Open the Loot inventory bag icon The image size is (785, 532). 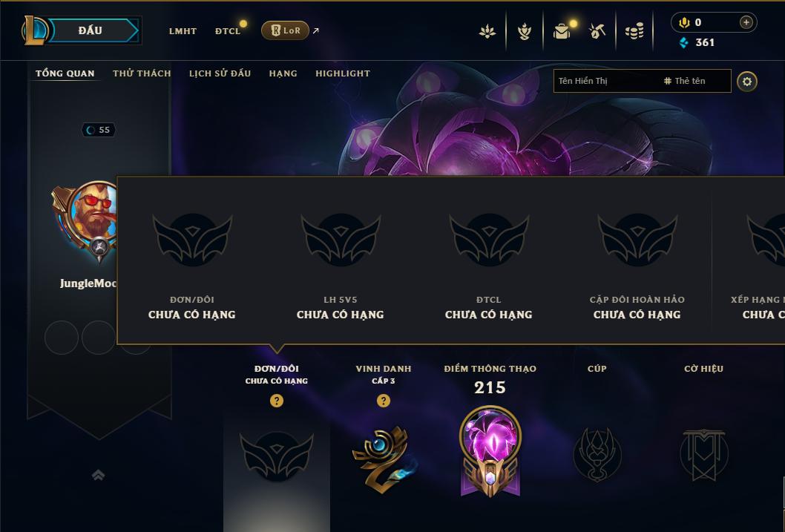[x=562, y=31]
